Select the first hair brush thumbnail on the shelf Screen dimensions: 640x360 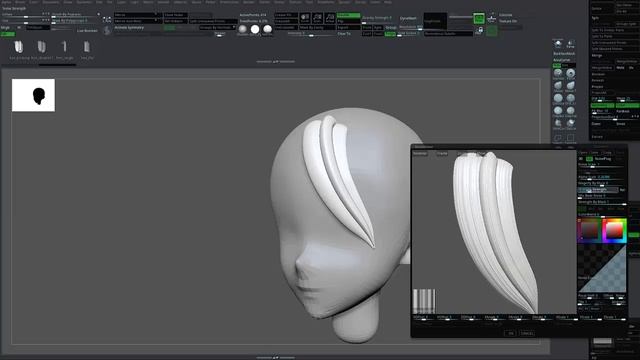click(x=19, y=47)
